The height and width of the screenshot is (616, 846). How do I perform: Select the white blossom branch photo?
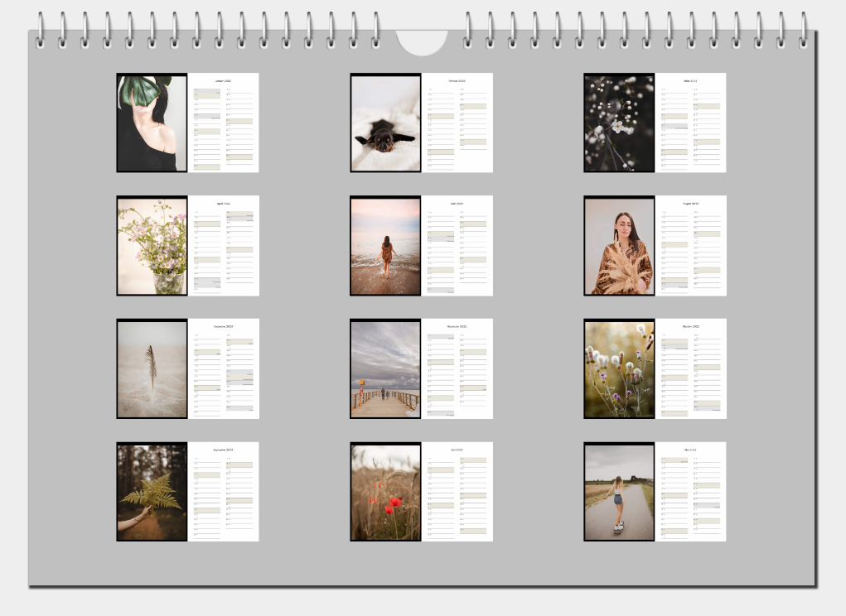click(619, 123)
